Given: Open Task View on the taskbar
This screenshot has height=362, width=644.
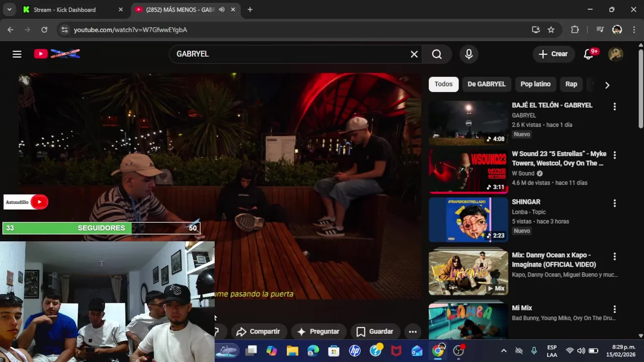Looking at the screenshot, I should click(252, 350).
